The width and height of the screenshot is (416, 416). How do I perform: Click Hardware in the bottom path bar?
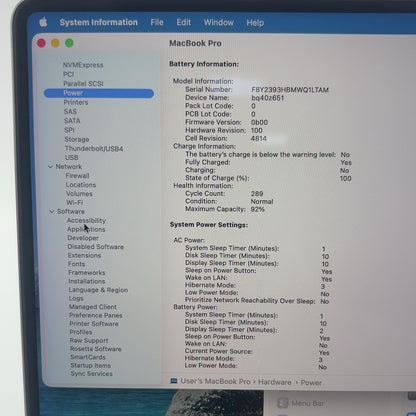275,382
